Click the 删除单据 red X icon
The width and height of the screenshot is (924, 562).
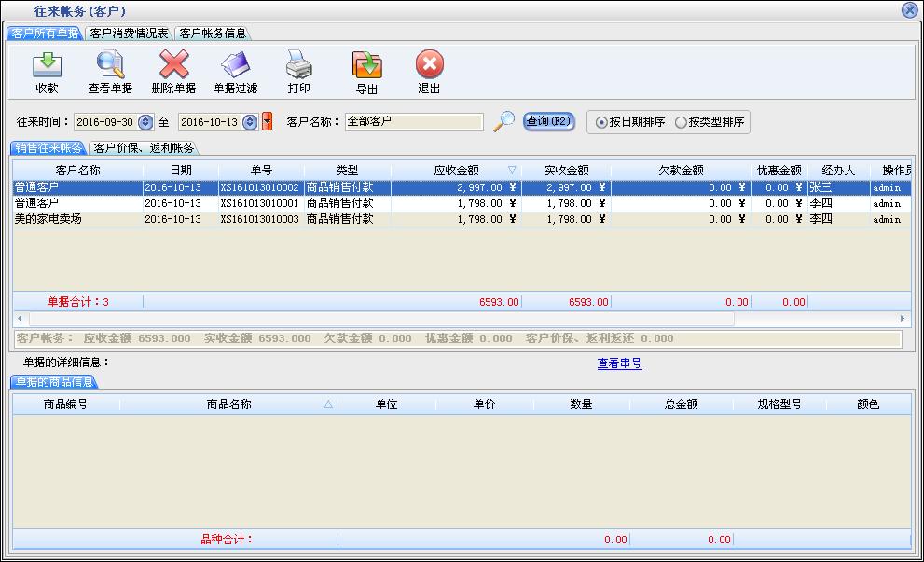pyautogui.click(x=173, y=66)
